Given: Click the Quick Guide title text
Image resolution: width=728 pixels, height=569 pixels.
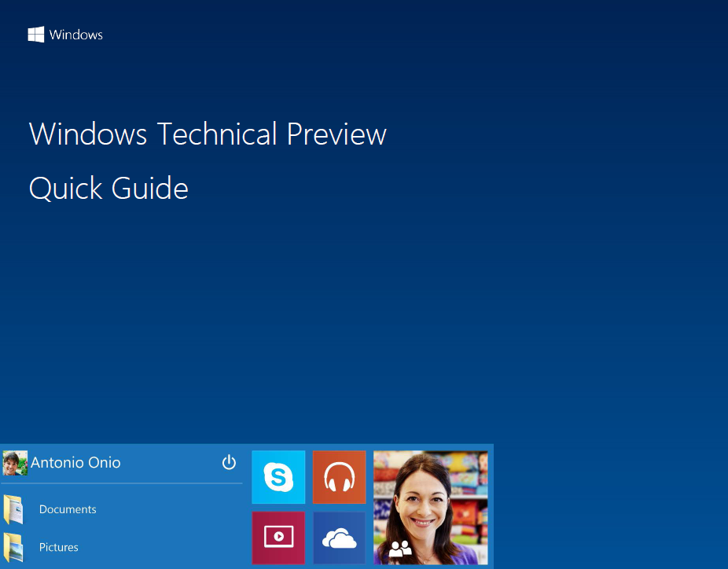Looking at the screenshot, I should pyautogui.click(x=108, y=189).
